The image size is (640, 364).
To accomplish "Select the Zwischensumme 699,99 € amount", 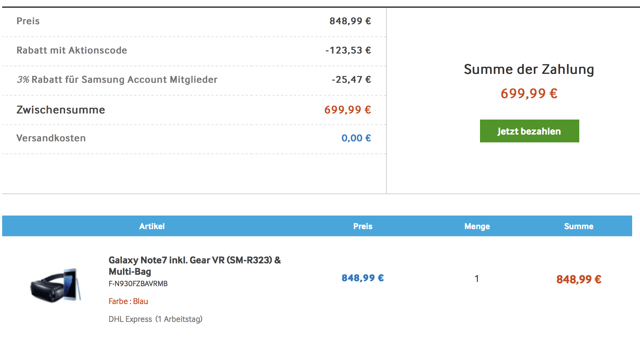I will point(347,110).
